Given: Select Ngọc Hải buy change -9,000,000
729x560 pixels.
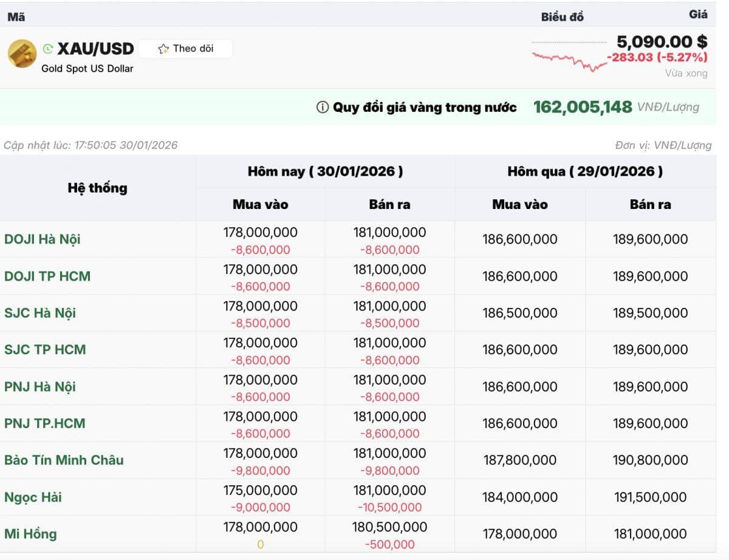Looking at the screenshot, I should [261, 508].
